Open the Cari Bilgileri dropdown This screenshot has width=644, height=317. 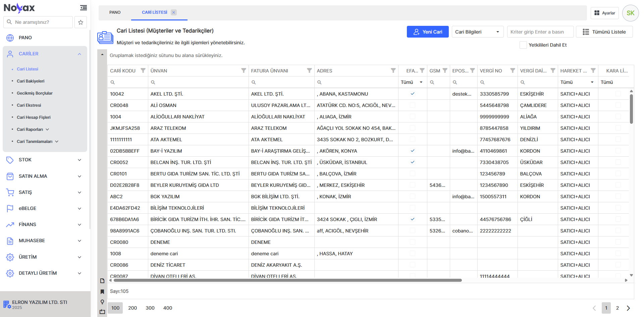pyautogui.click(x=477, y=32)
